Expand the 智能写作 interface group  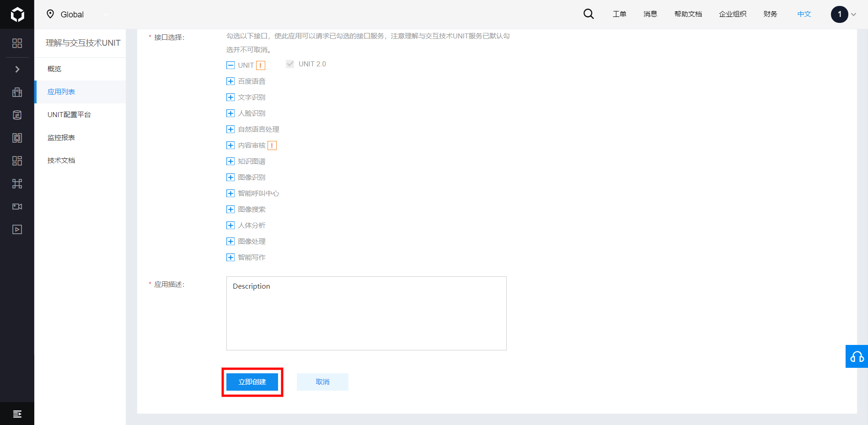pyautogui.click(x=230, y=258)
